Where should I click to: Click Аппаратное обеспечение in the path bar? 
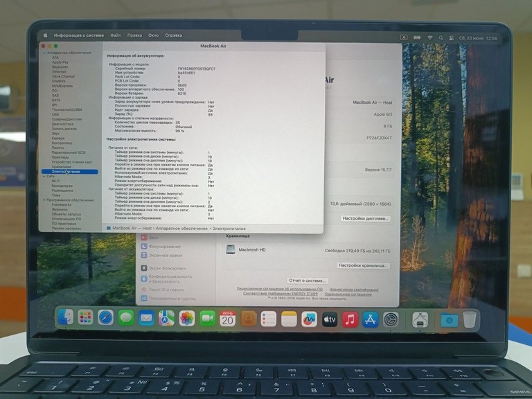(x=181, y=229)
